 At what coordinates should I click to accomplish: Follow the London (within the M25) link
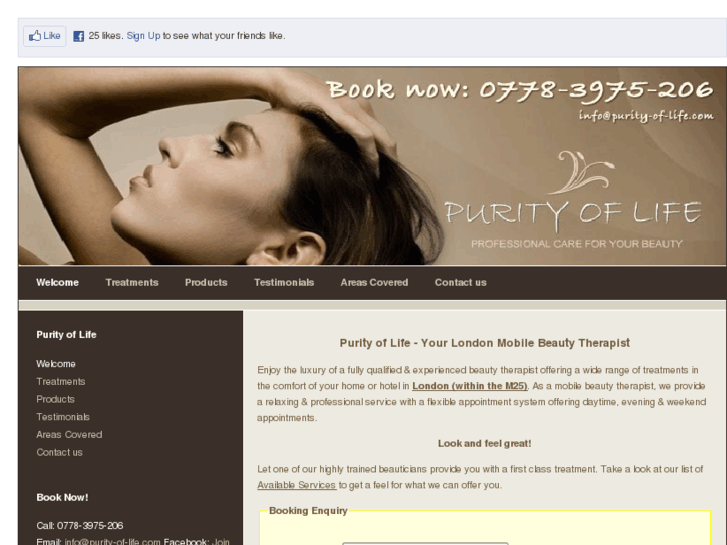[470, 386]
